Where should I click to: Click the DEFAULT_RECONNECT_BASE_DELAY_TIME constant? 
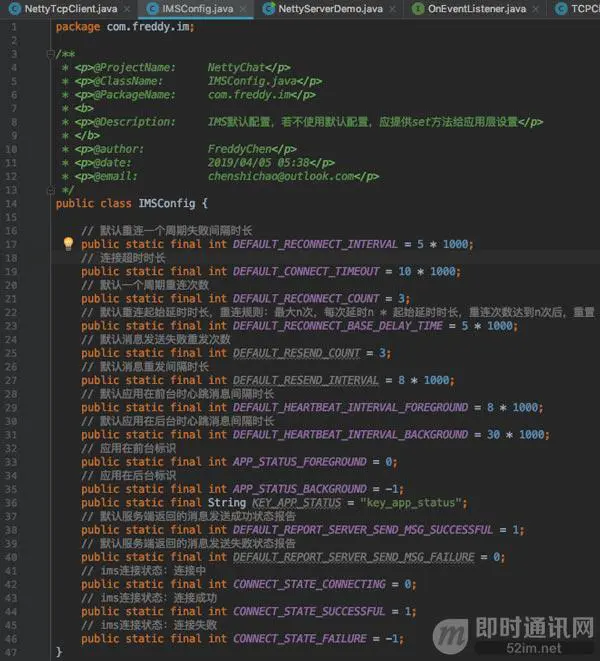click(x=337, y=325)
